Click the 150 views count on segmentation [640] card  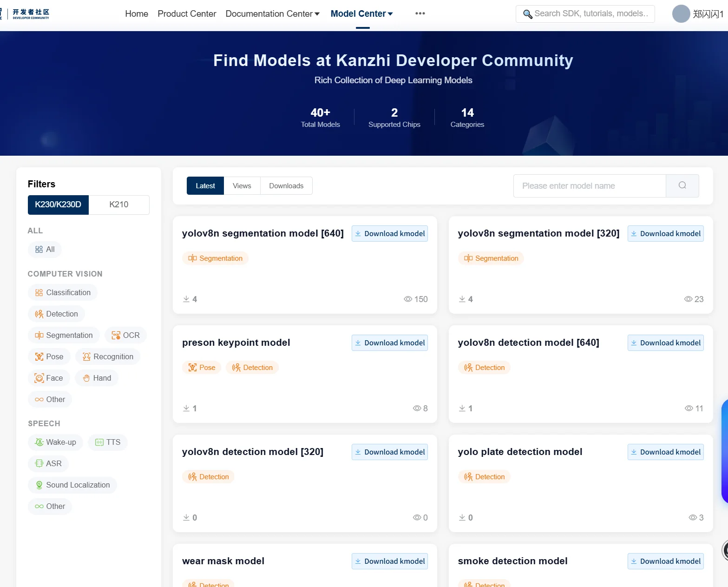coord(416,299)
